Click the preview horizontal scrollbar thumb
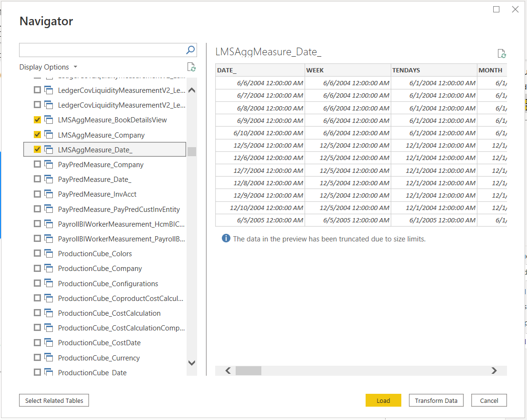Screen dimensions: 527x420 (x=248, y=370)
